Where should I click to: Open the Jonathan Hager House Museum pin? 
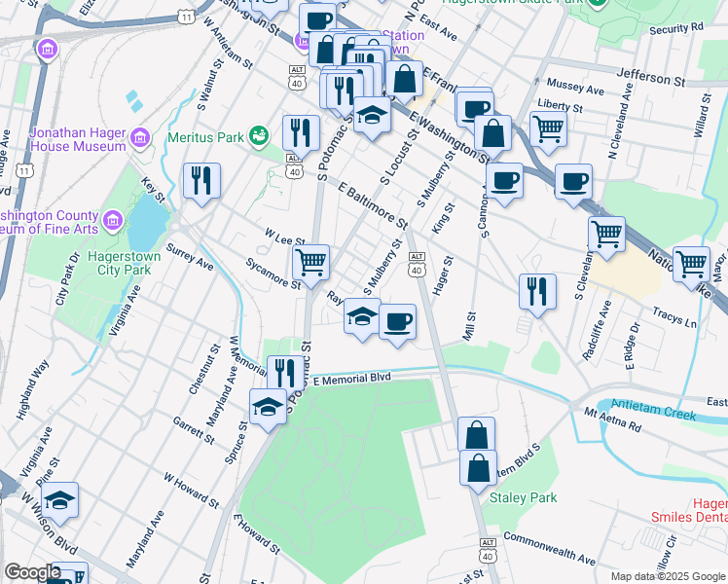point(140,138)
